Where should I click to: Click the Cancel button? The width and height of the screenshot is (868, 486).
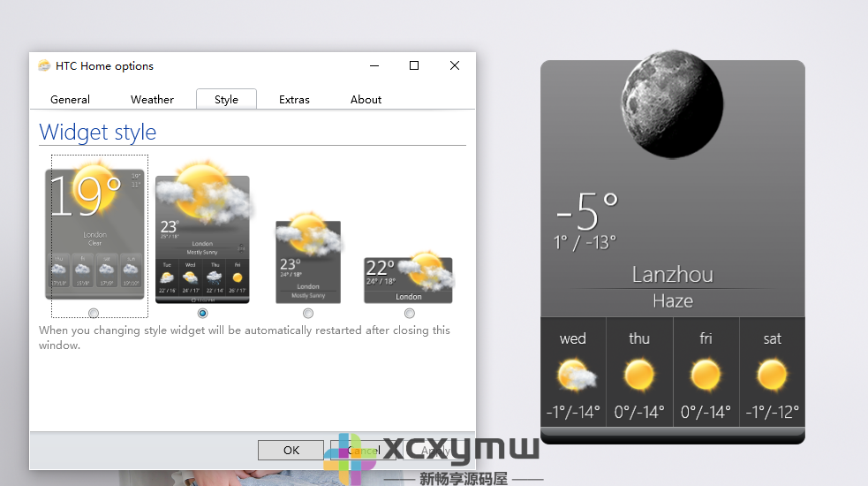click(363, 450)
